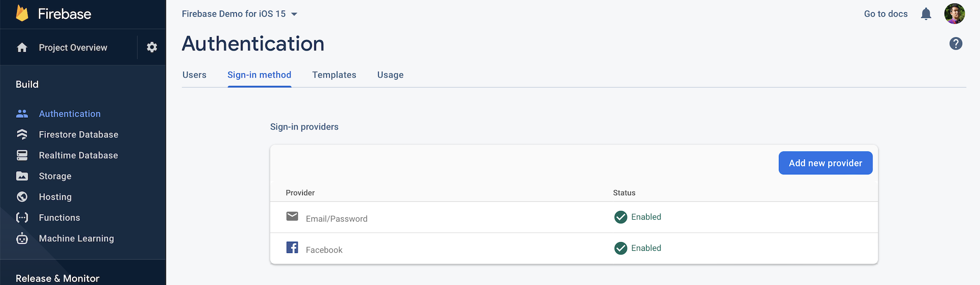Select the Facebook provider row
Image resolution: width=980 pixels, height=285 pixels.
324,249
